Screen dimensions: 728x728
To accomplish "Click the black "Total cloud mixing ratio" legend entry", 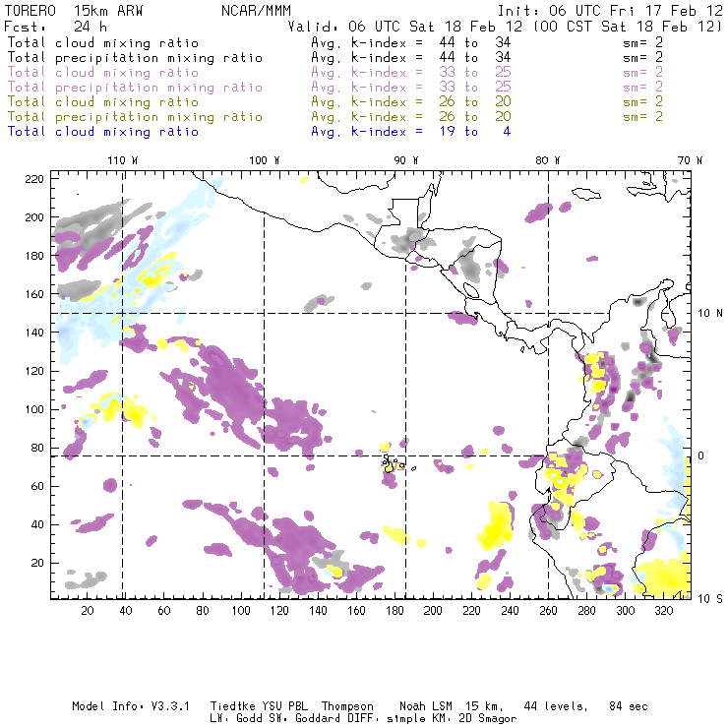I will tap(103, 42).
